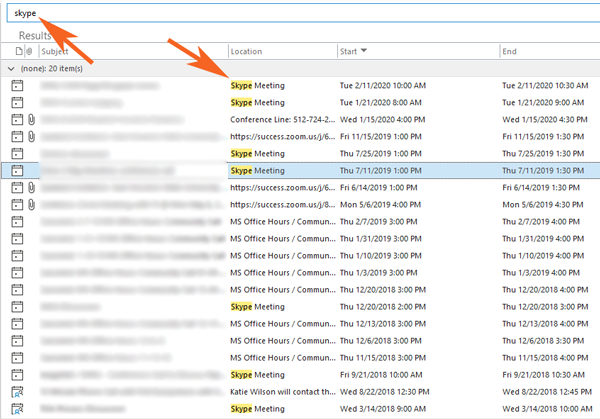Screen dimensions: 600x419
Task: Click calendar icon of the Thu 12/20/2018 3:00 PM row
Action: coord(17,290)
